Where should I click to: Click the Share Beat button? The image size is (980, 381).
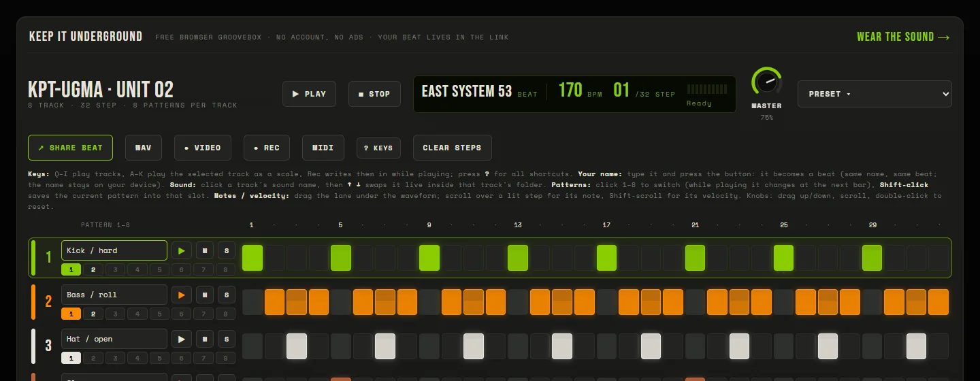click(x=70, y=148)
